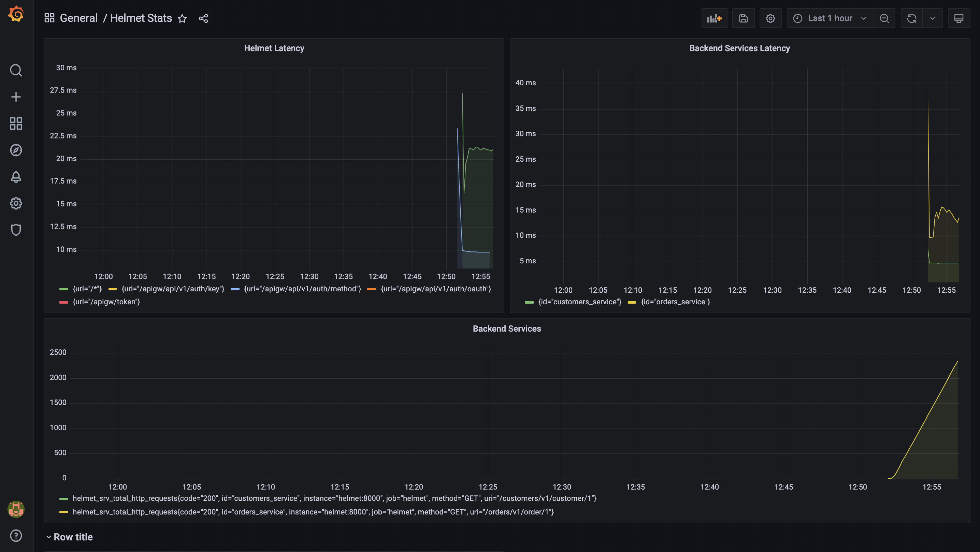Viewport: 980px width, 552px height.
Task: Click the Grafana logo home icon
Action: coord(16,14)
